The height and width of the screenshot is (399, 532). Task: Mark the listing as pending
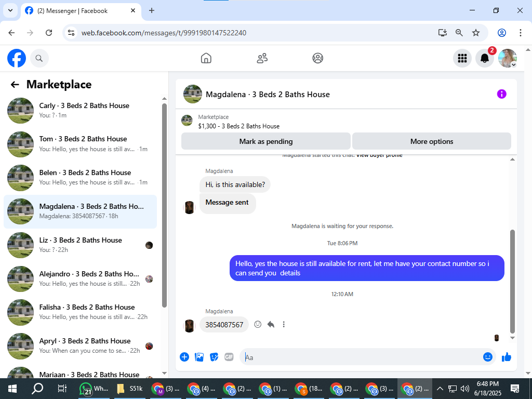pyautogui.click(x=265, y=141)
